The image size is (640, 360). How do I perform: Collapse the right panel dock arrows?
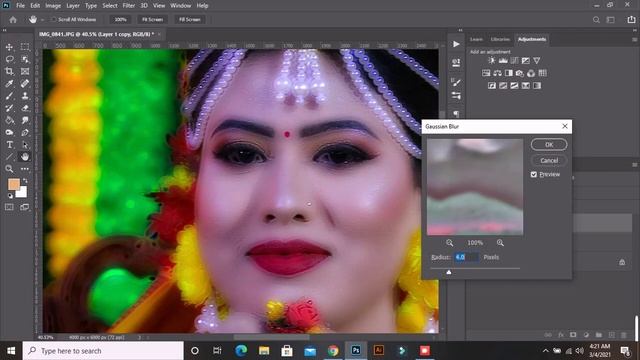(634, 30)
